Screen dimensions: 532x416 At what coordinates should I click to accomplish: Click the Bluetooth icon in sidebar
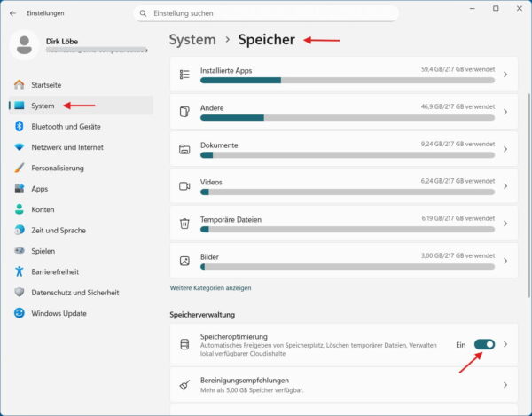coord(20,126)
